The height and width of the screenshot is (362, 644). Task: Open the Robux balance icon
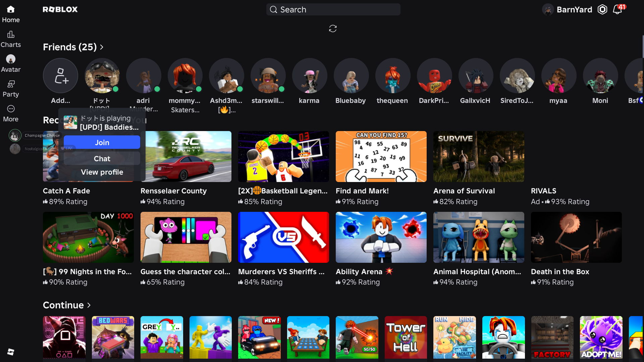tap(602, 9)
